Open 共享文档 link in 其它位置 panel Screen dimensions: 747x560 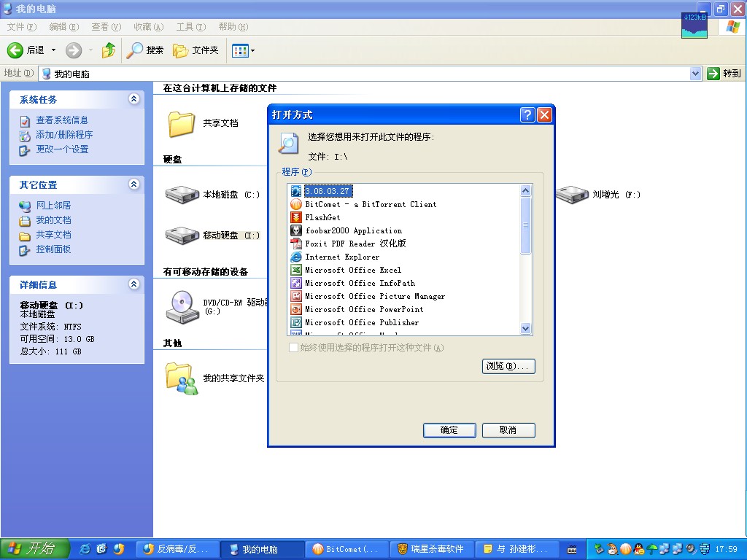click(x=53, y=234)
